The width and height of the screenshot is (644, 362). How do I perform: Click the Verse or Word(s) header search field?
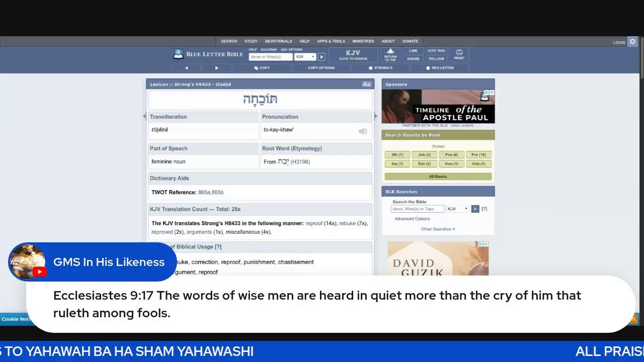pos(271,57)
